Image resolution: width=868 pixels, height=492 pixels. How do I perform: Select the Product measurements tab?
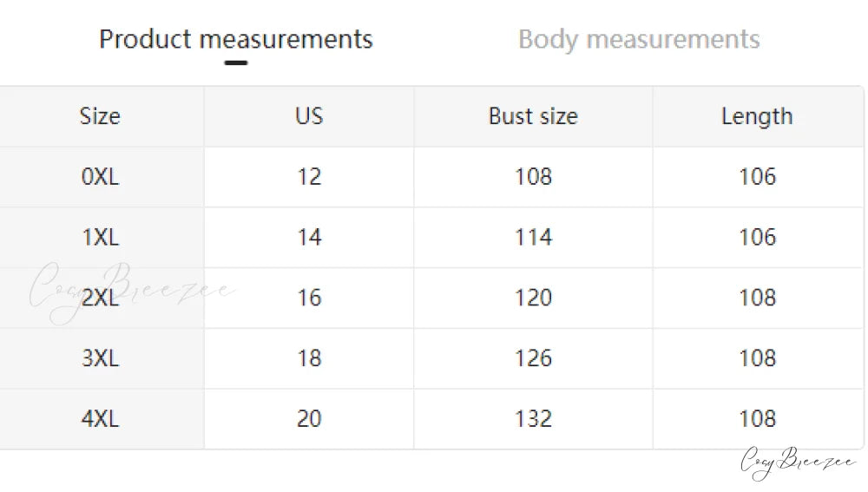(x=235, y=39)
